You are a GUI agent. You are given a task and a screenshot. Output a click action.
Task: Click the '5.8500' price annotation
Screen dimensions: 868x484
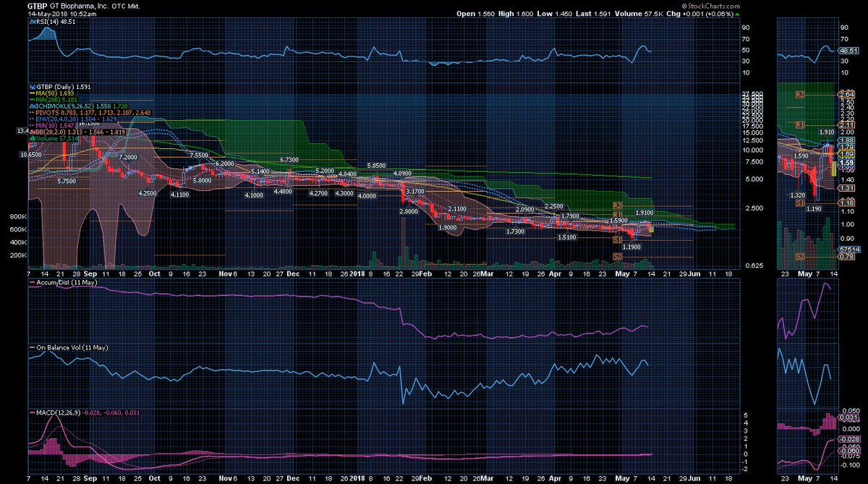[x=376, y=166]
